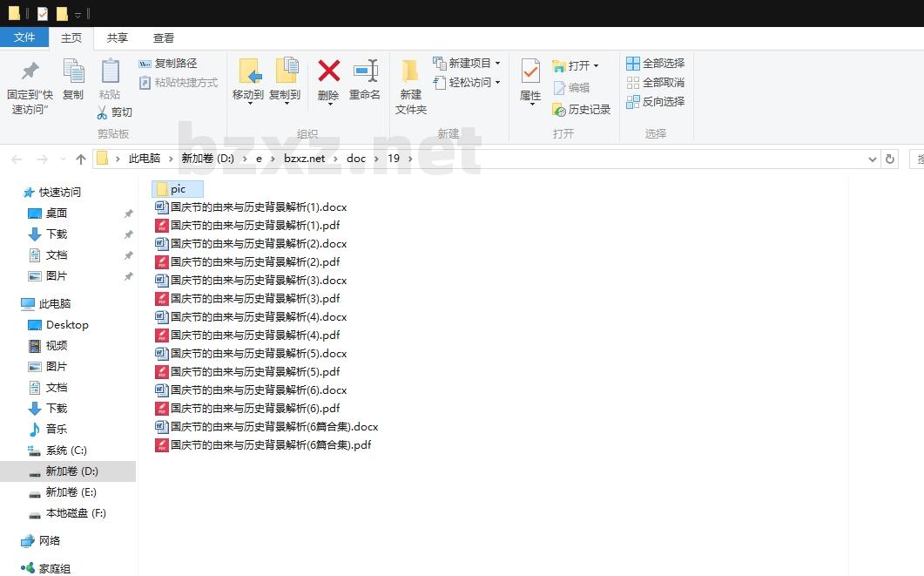Click the History (历史记录) icon
The image size is (924, 576).
[581, 110]
